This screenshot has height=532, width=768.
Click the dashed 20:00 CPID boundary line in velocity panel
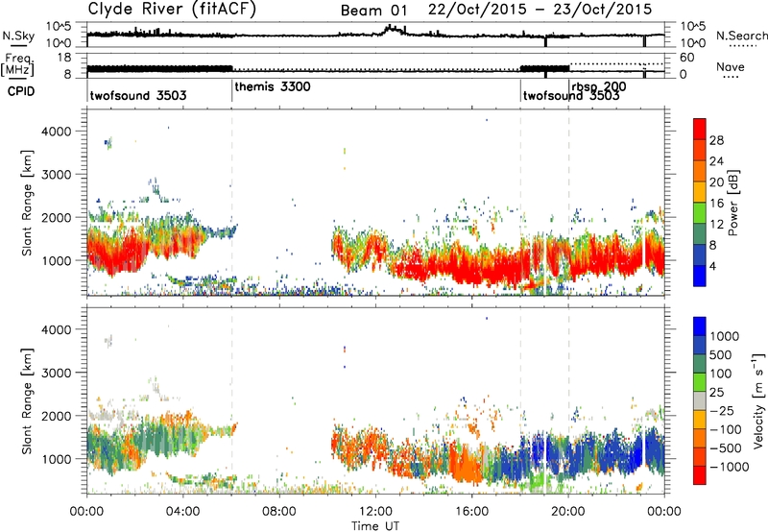[x=568, y=400]
